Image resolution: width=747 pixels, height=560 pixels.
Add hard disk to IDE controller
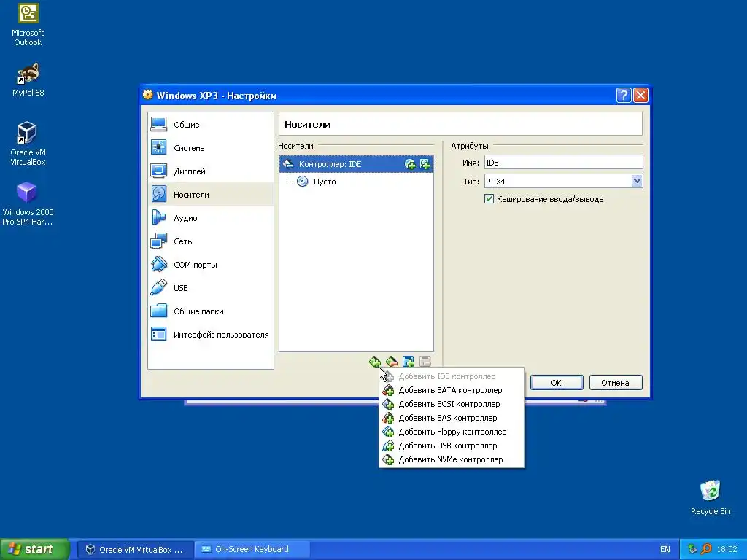point(425,164)
